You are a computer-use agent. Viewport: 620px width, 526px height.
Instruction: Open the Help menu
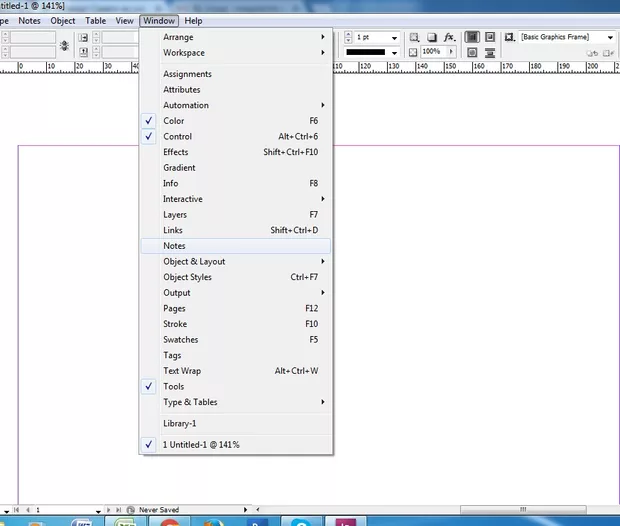[x=193, y=20]
